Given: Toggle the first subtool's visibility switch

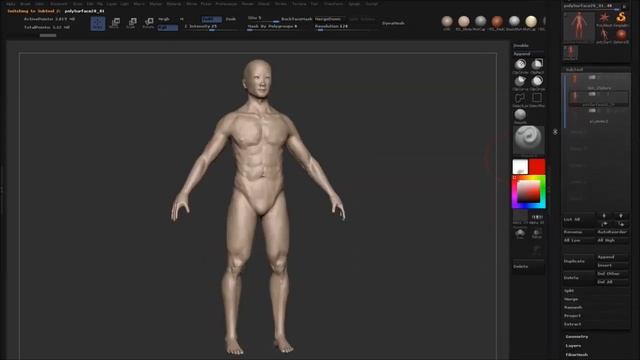Looking at the screenshot, I should click(592, 77).
